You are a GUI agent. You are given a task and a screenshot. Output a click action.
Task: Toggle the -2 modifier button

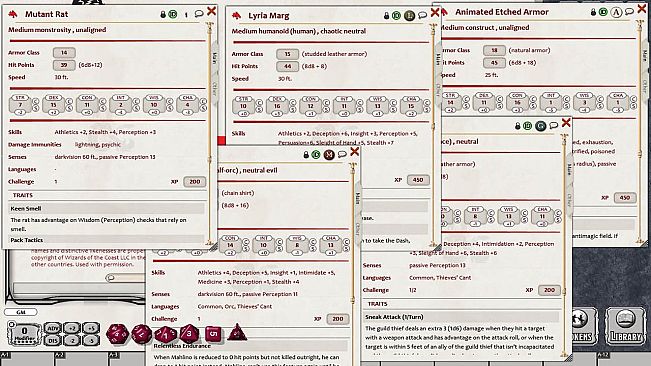click(x=72, y=340)
